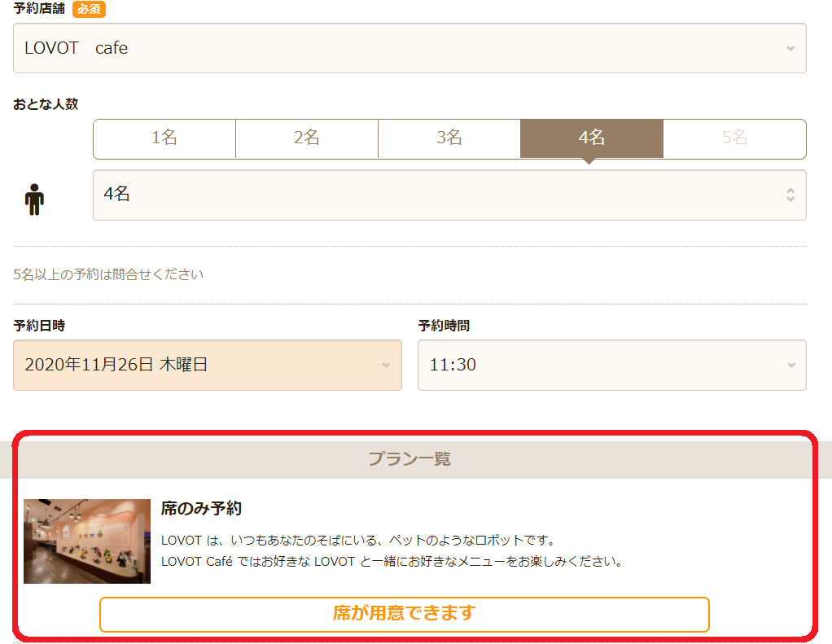Screen dimensions: 832x644
Task: Select 3名 for adult count
Action: click(449, 138)
